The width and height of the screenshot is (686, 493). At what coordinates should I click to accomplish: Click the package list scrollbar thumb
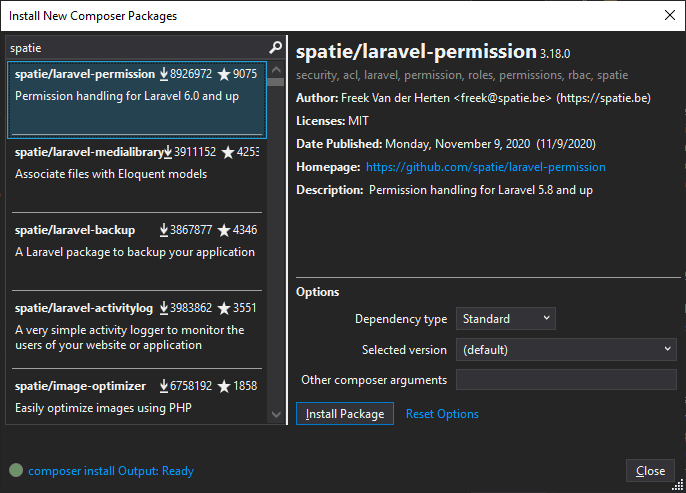[x=276, y=82]
